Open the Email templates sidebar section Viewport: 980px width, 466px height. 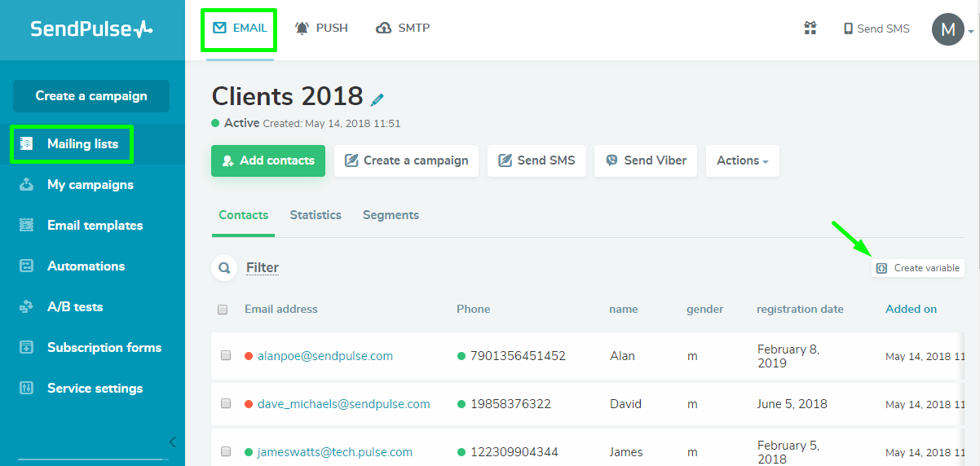click(x=95, y=226)
